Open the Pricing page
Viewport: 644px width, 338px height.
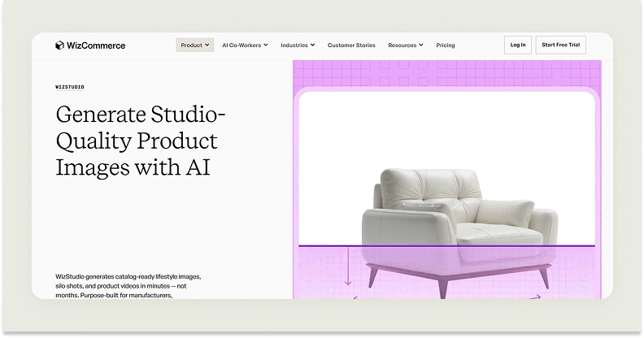(446, 45)
